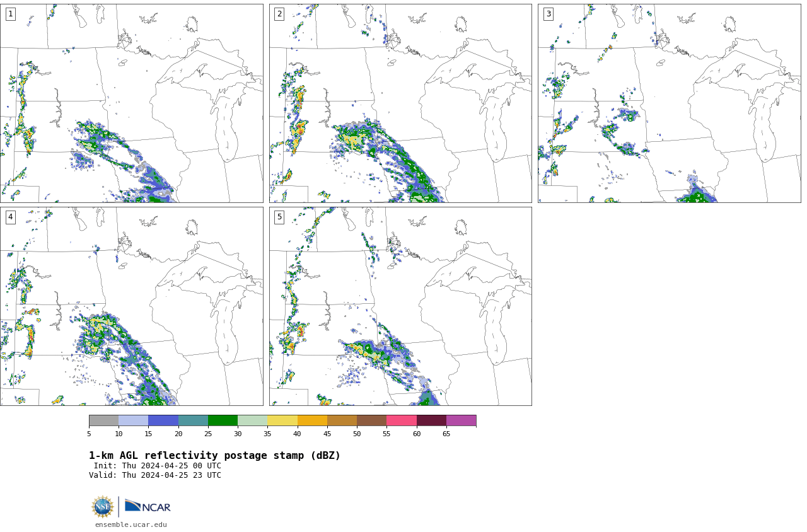Open the ensemble.ucar.edu link text
Viewport: 807px width, 532px height.
click(x=131, y=524)
